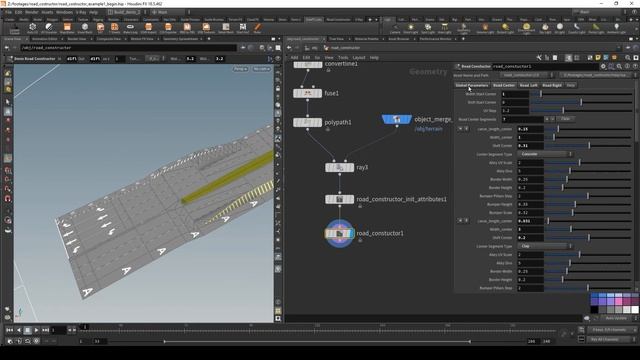The width and height of the screenshot is (640, 360).
Task: Switch to the Road Left tab
Action: click(529, 85)
